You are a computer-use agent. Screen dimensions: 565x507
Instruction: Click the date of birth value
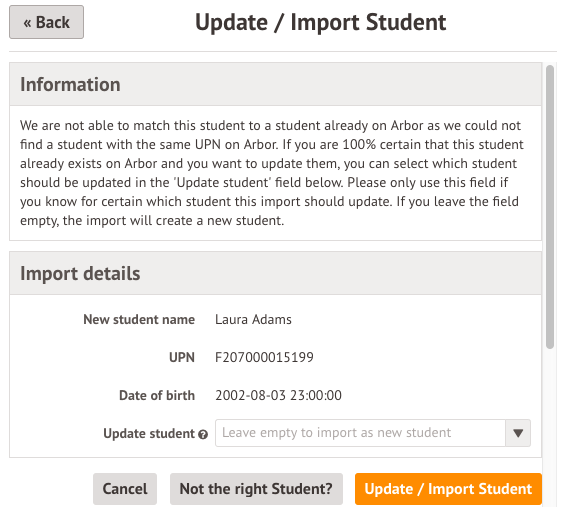tap(278, 395)
